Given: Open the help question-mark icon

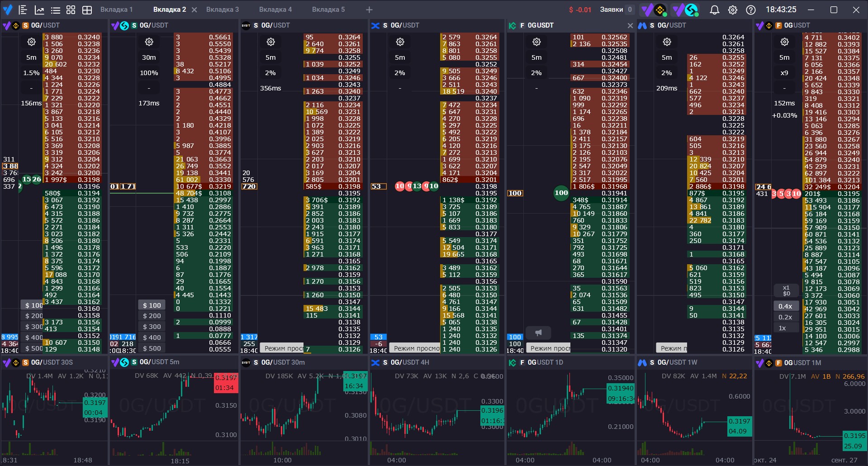Looking at the screenshot, I should [x=751, y=10].
